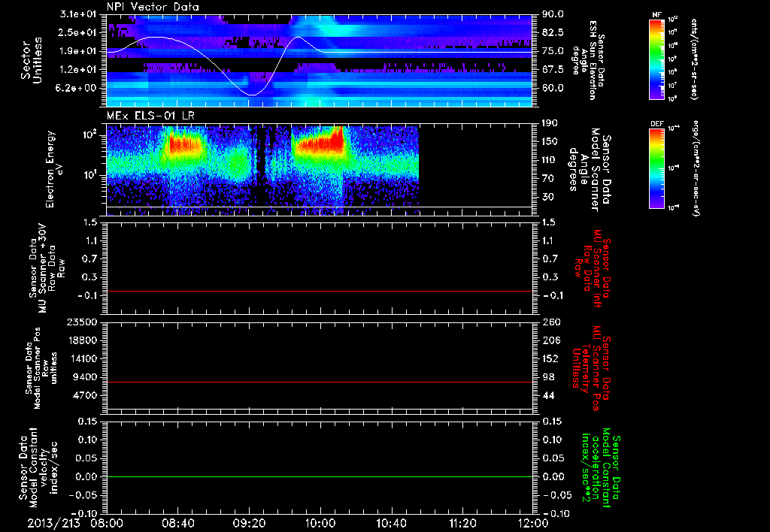Click the Model Scanner Angle degrees label
Image resolution: width=770 pixels, height=532 pixels.
pos(590,169)
